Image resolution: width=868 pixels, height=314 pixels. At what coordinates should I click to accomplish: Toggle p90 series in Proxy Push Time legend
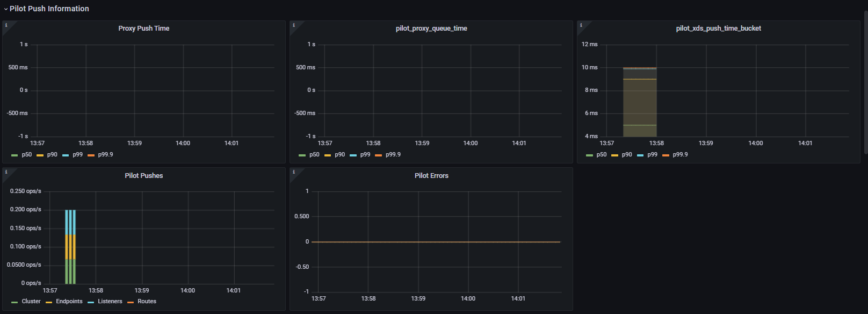tap(52, 155)
